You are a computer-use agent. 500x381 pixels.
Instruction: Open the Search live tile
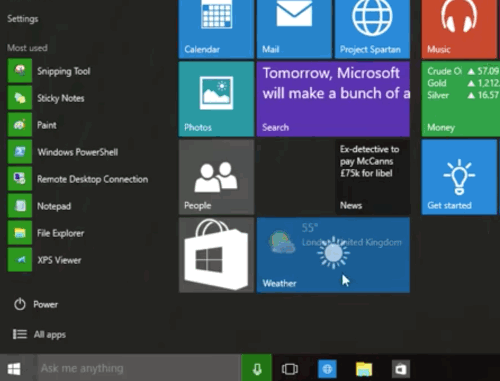point(333,99)
